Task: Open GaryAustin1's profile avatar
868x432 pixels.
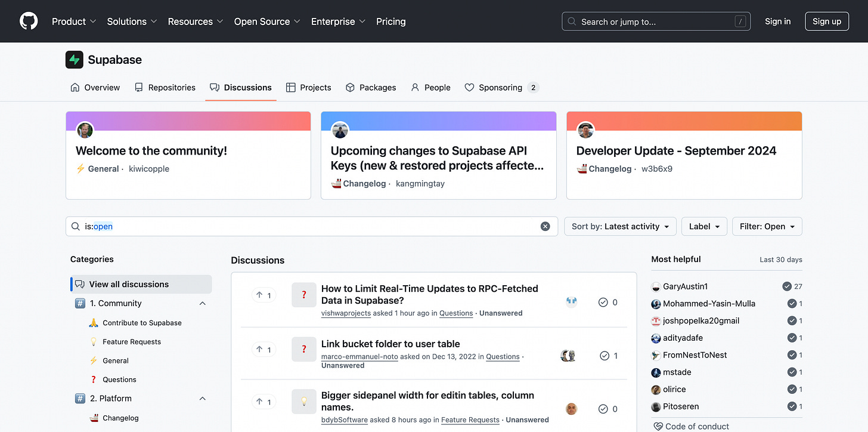Action: 656,286
